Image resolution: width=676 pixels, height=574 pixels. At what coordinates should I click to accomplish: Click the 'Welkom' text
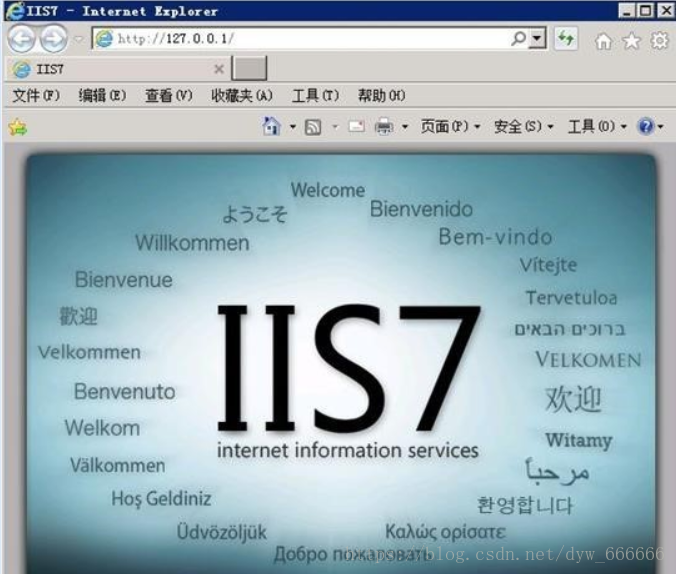tap(103, 428)
